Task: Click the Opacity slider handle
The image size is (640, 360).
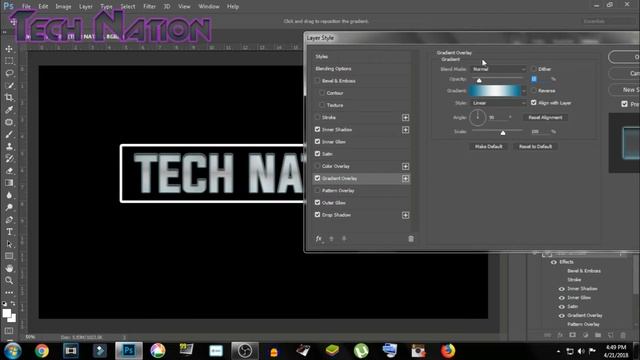Action: [x=479, y=80]
